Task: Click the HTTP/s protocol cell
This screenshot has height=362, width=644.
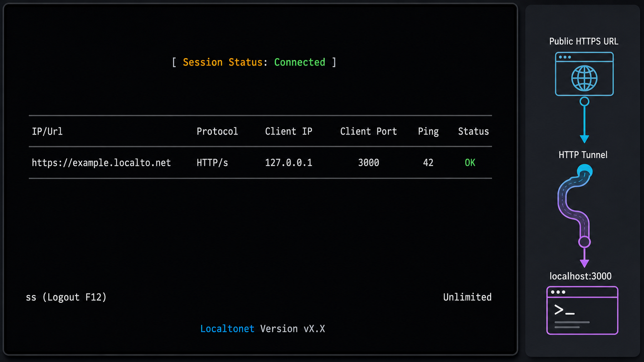Action: coord(212,163)
